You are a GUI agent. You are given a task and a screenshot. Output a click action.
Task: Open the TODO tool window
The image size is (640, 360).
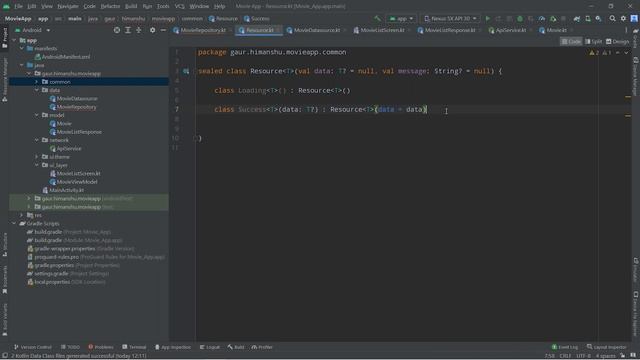[70, 347]
